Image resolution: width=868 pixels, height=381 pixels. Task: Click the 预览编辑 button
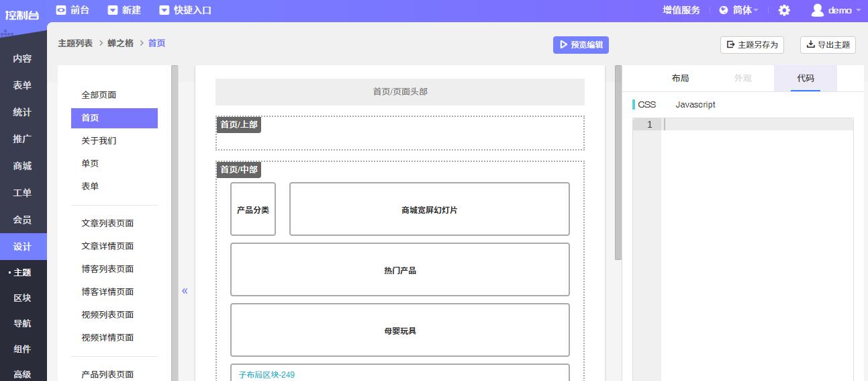coord(581,45)
